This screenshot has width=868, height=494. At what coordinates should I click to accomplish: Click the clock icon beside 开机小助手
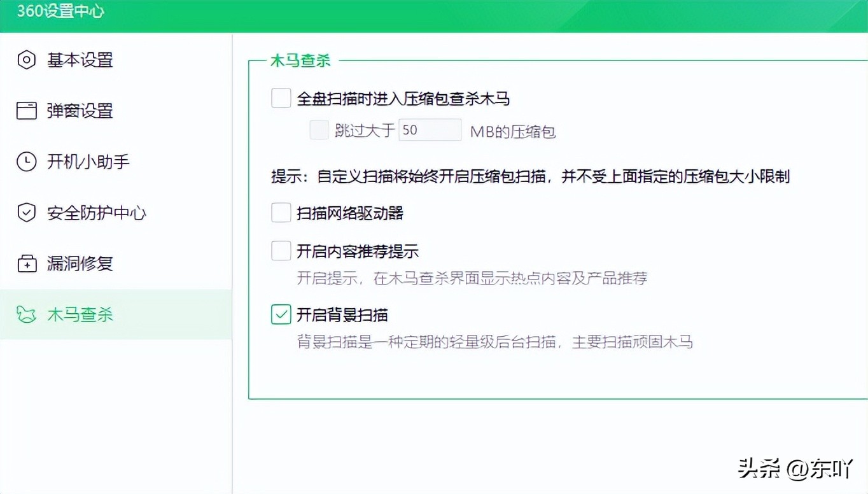[x=26, y=162]
